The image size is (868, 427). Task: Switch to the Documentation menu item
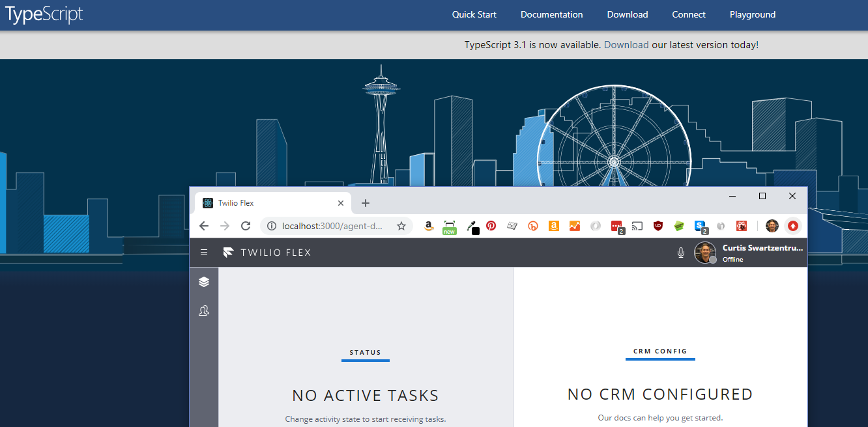coord(551,14)
